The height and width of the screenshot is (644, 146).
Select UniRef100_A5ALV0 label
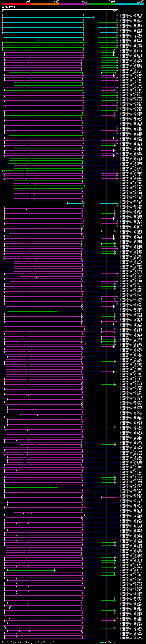131,271
